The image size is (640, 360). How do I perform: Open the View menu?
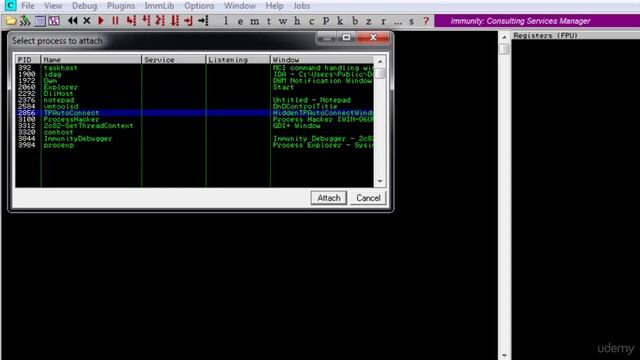53,6
